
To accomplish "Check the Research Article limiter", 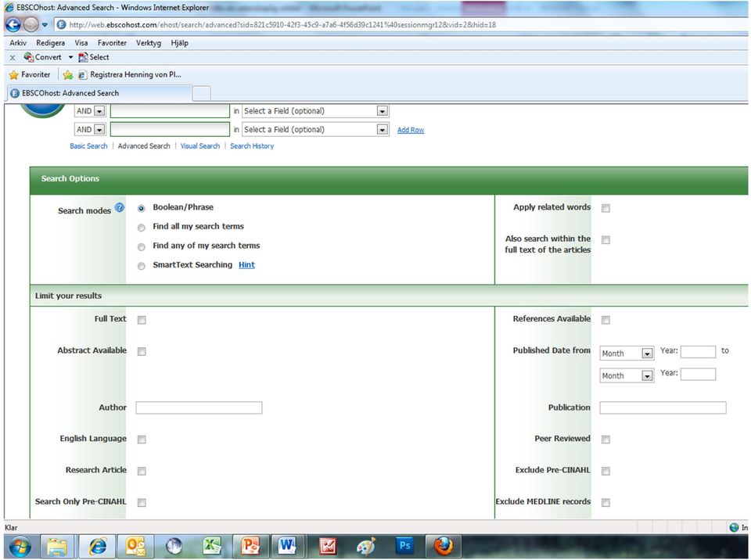I will point(142,472).
